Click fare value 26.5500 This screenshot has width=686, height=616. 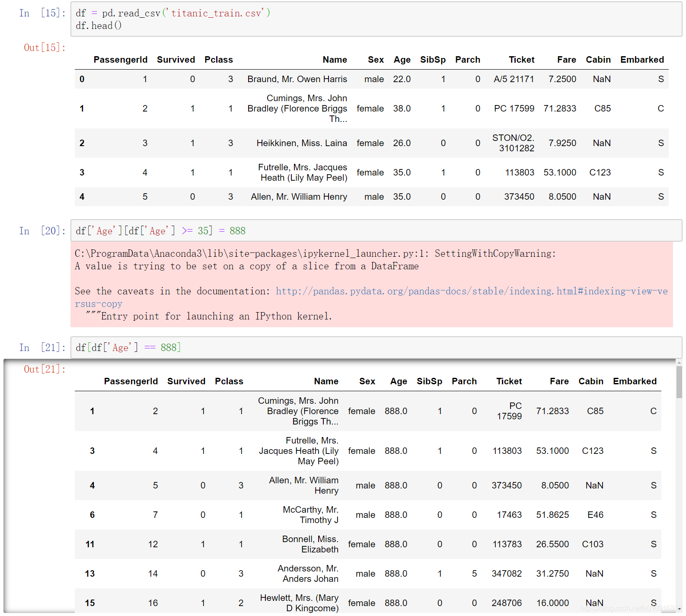click(x=552, y=544)
